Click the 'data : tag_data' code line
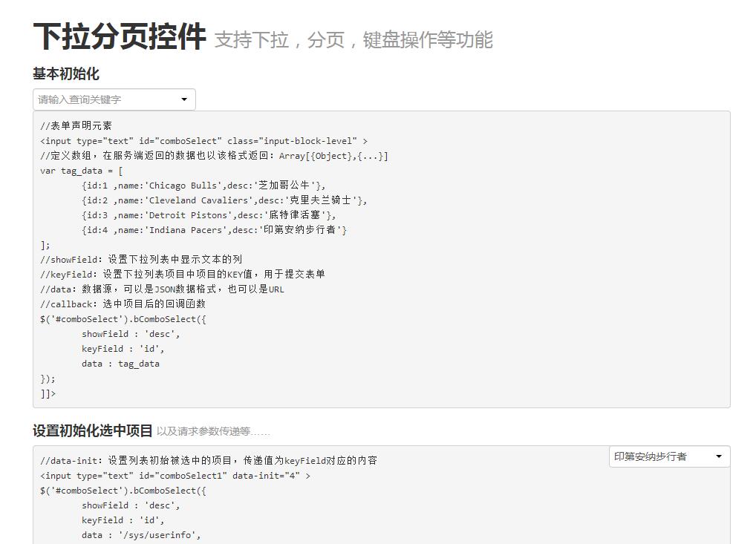 pos(120,363)
